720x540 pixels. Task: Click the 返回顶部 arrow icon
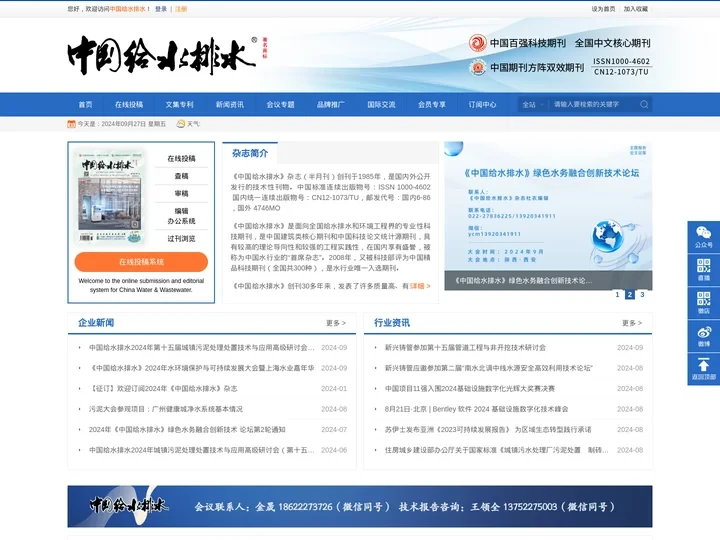coord(703,369)
